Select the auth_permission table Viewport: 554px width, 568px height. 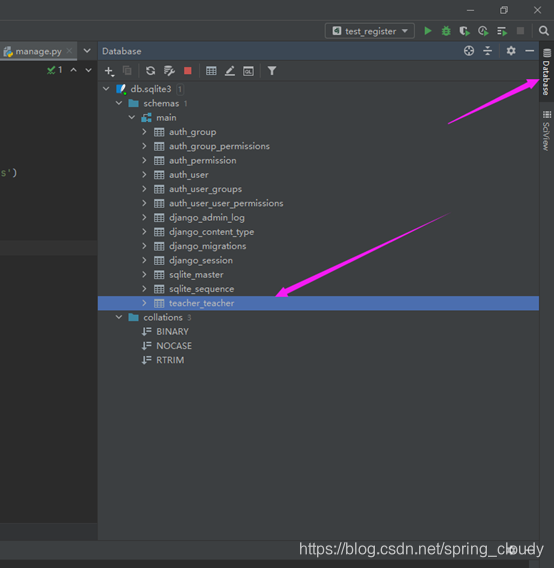click(x=203, y=160)
